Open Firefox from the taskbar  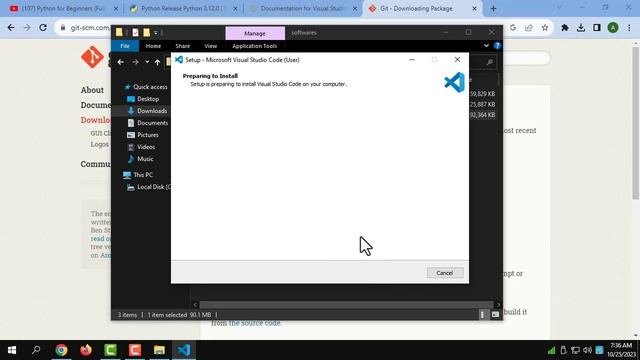tap(86, 350)
